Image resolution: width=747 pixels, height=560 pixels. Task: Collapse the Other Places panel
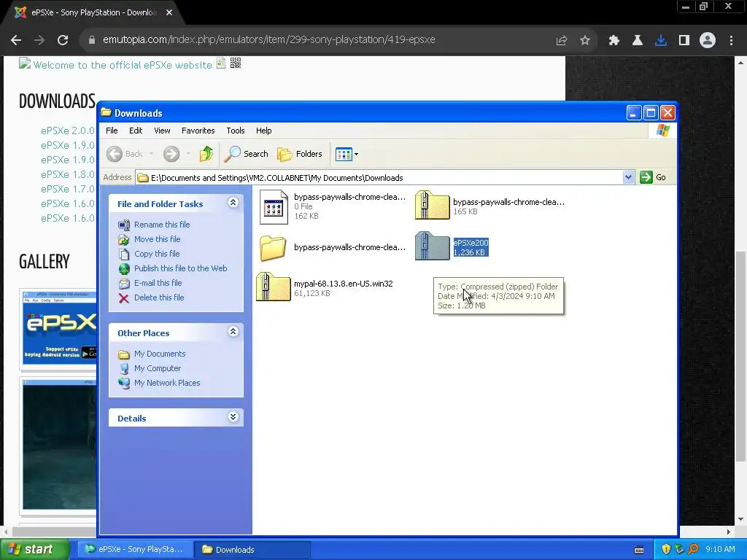233,332
